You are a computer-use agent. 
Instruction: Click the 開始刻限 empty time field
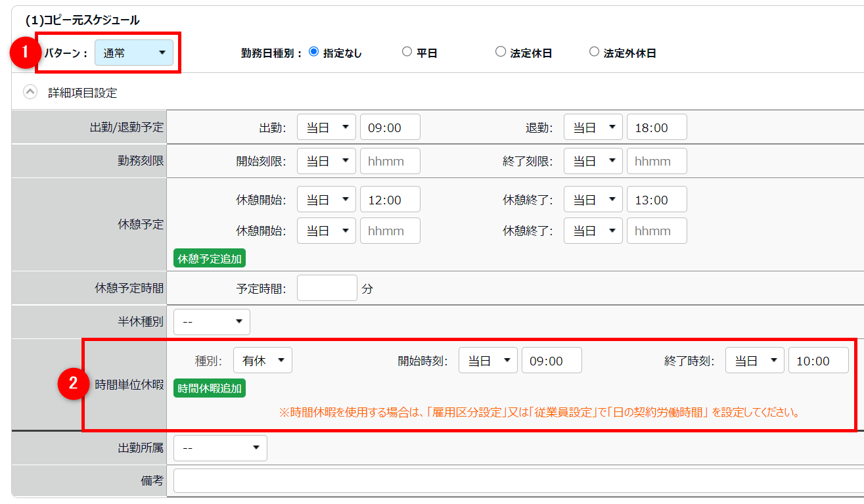tap(390, 162)
